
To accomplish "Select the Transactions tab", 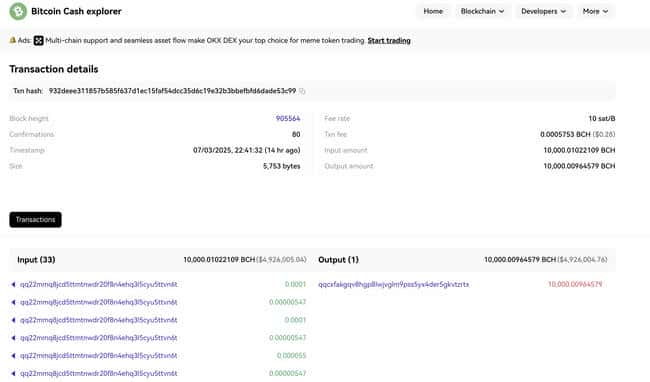I will 36,220.
